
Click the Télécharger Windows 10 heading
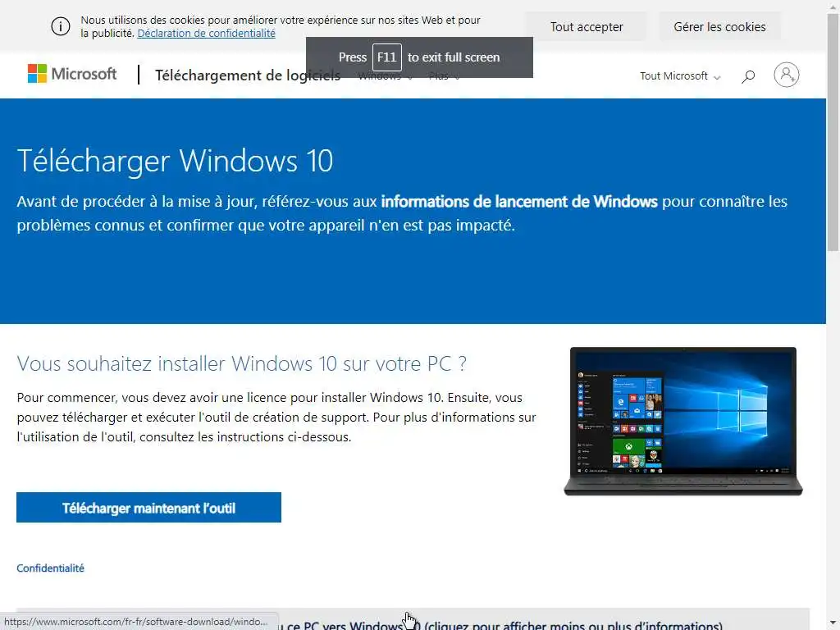coord(175,160)
